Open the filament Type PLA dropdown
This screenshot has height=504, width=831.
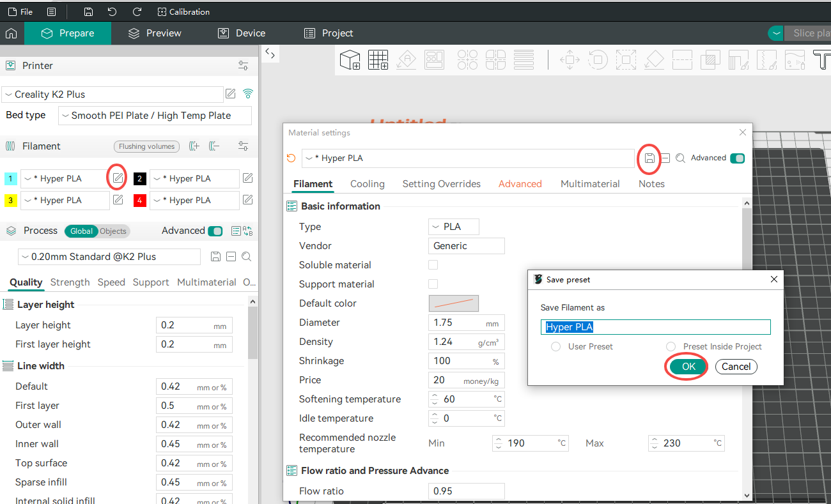[x=453, y=227]
